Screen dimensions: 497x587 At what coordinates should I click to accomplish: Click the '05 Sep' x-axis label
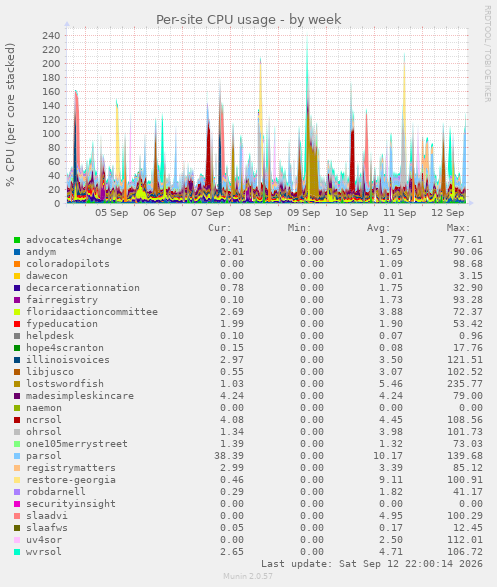pyautogui.click(x=112, y=213)
